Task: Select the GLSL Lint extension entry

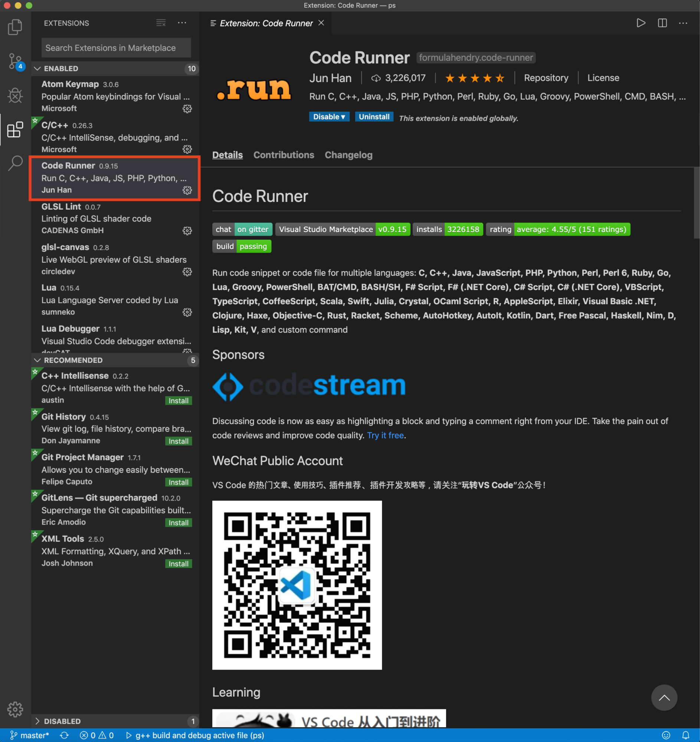Action: pyautogui.click(x=115, y=219)
